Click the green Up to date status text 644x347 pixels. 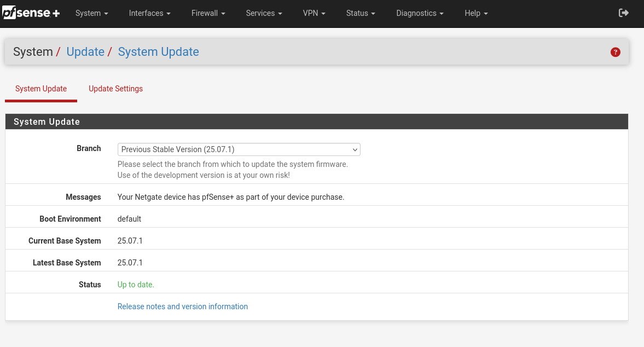[x=136, y=285]
